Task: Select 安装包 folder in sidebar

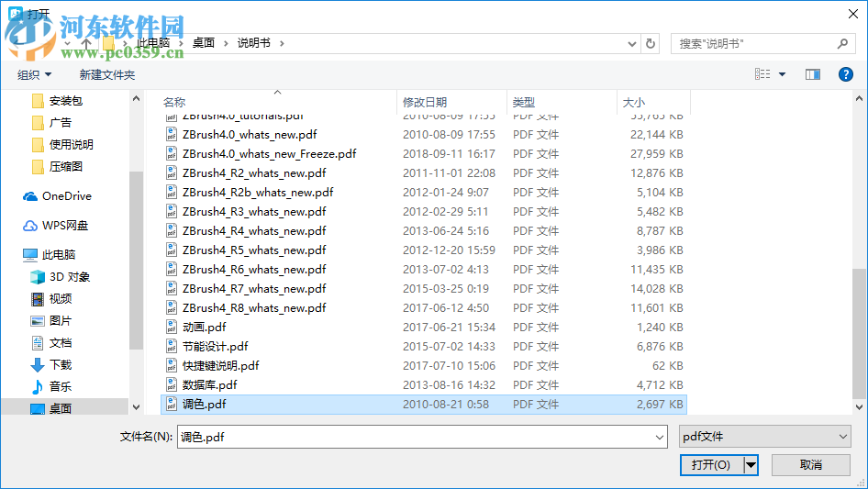Action: [x=66, y=101]
